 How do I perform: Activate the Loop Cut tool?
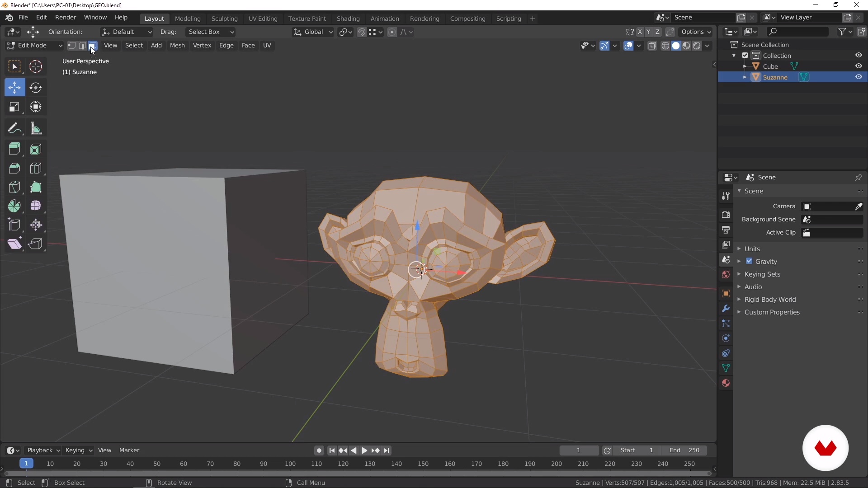pos(36,168)
